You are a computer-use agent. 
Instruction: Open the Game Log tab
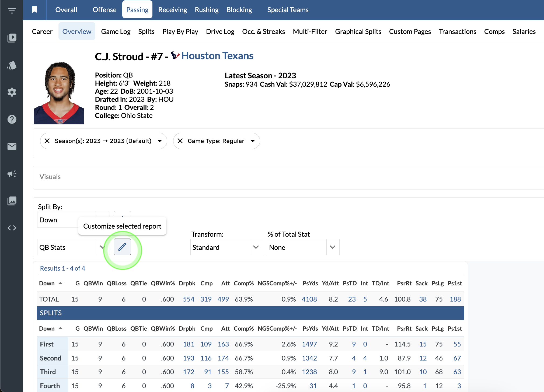coord(116,31)
